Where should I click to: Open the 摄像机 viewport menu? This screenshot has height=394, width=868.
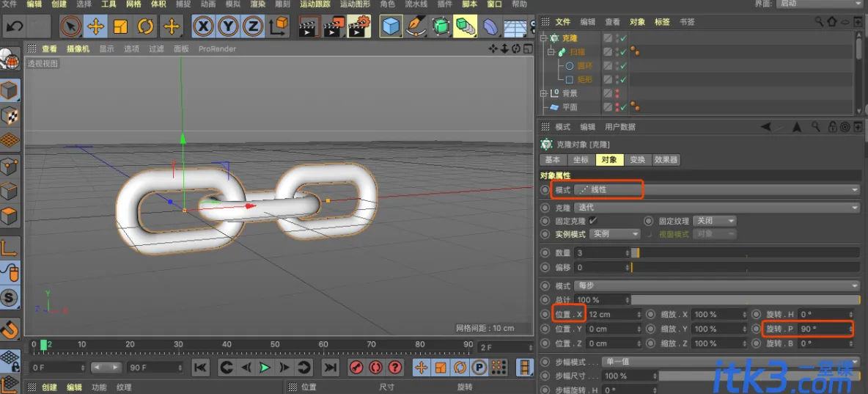(78, 48)
